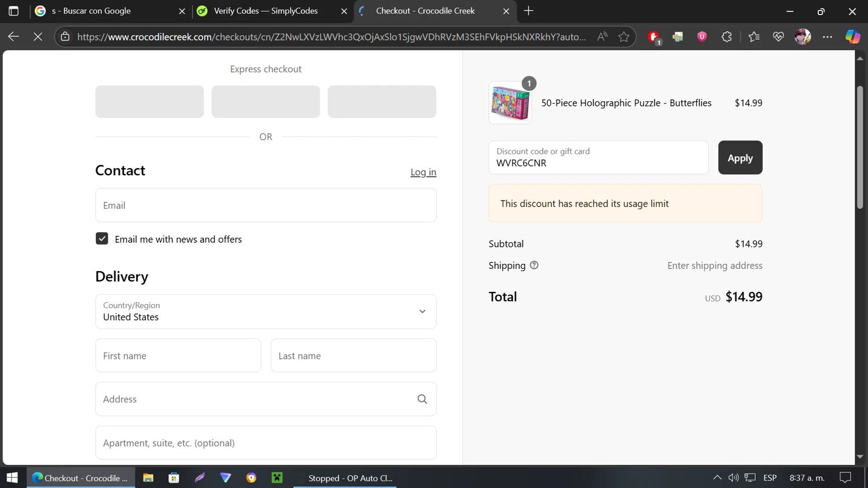This screenshot has height=488, width=868.
Task: Open the orange circular browser in taskbar
Action: 251,478
